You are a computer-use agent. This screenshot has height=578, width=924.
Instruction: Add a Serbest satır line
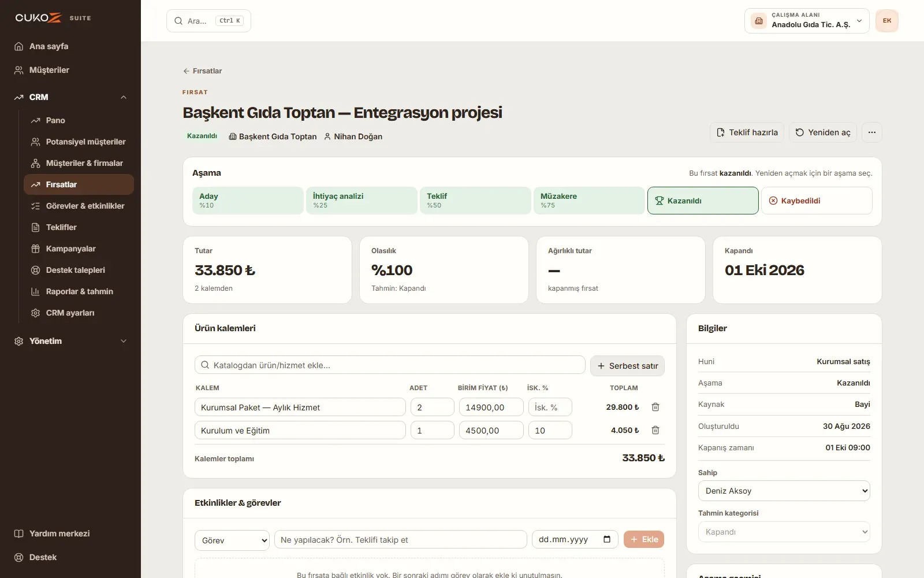pyautogui.click(x=627, y=366)
